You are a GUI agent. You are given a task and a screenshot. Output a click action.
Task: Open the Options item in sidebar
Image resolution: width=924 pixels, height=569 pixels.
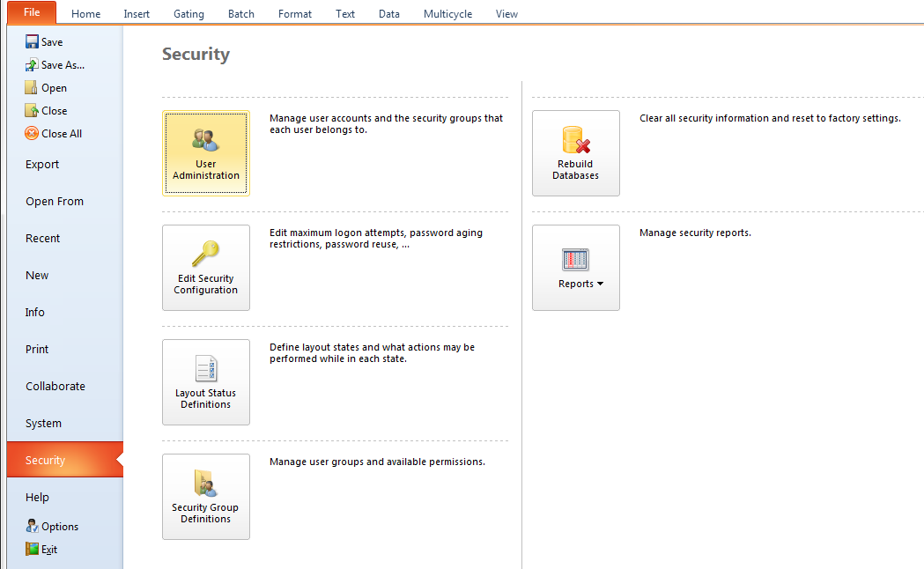coord(52,527)
